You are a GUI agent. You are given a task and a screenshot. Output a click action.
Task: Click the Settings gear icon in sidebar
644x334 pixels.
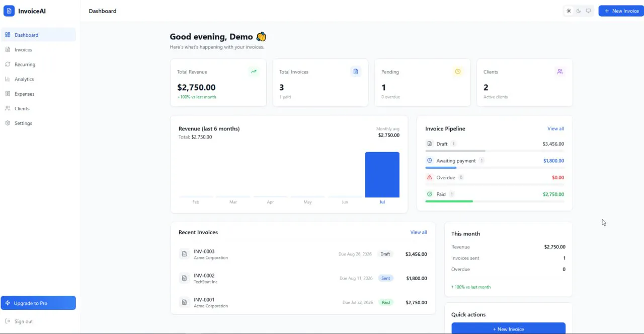tap(8, 122)
